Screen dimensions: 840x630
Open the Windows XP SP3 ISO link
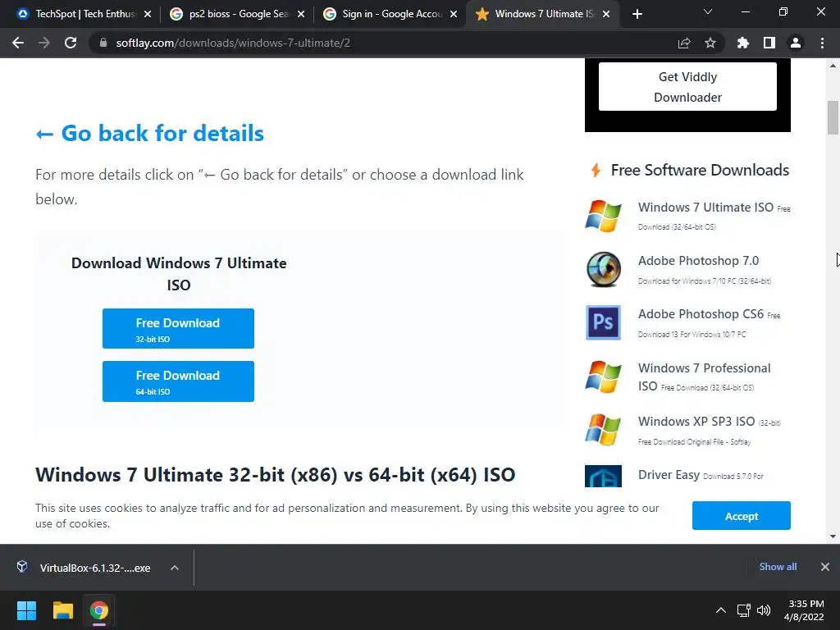click(696, 422)
